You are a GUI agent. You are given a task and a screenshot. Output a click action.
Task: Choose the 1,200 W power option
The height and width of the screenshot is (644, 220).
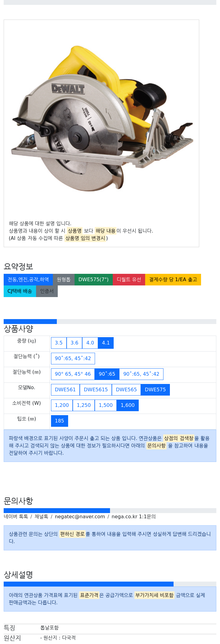tap(62, 405)
